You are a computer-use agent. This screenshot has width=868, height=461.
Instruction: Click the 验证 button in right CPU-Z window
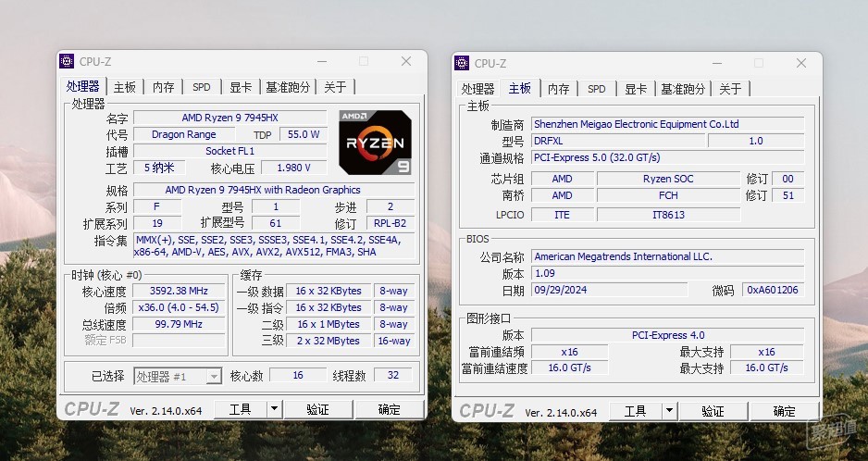(x=713, y=411)
